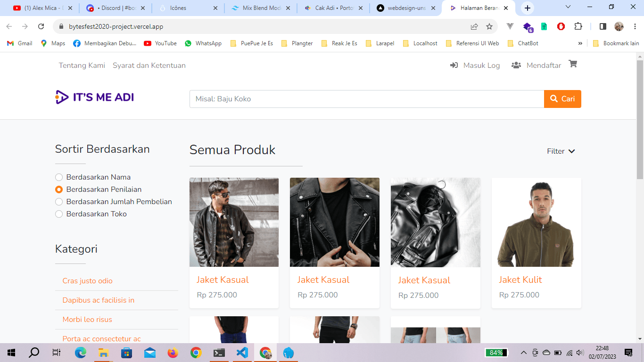This screenshot has height=362, width=644.
Task: Open the Mail app from taskbar
Action: [x=150, y=353]
